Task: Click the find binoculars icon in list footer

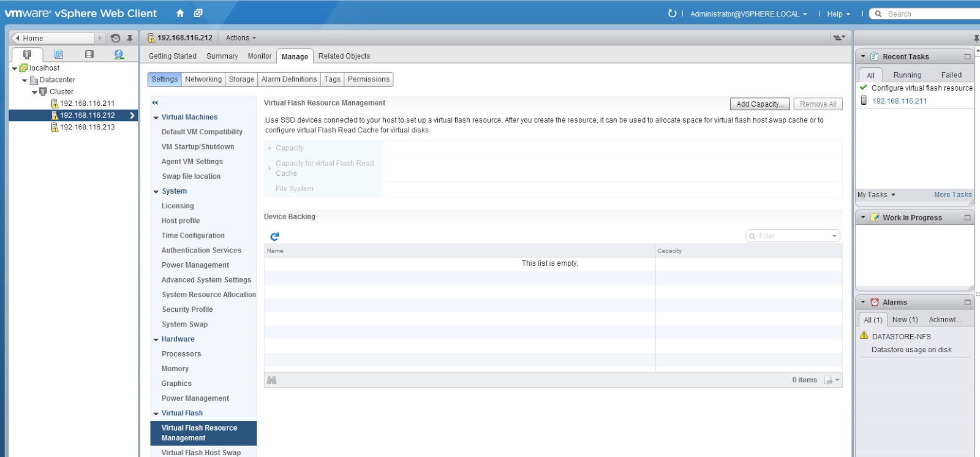Action: 272,380
